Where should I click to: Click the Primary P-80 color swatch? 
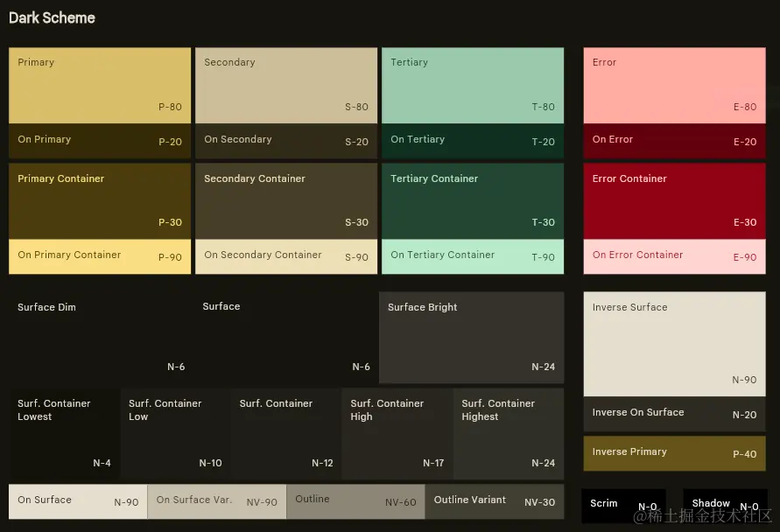[100, 85]
